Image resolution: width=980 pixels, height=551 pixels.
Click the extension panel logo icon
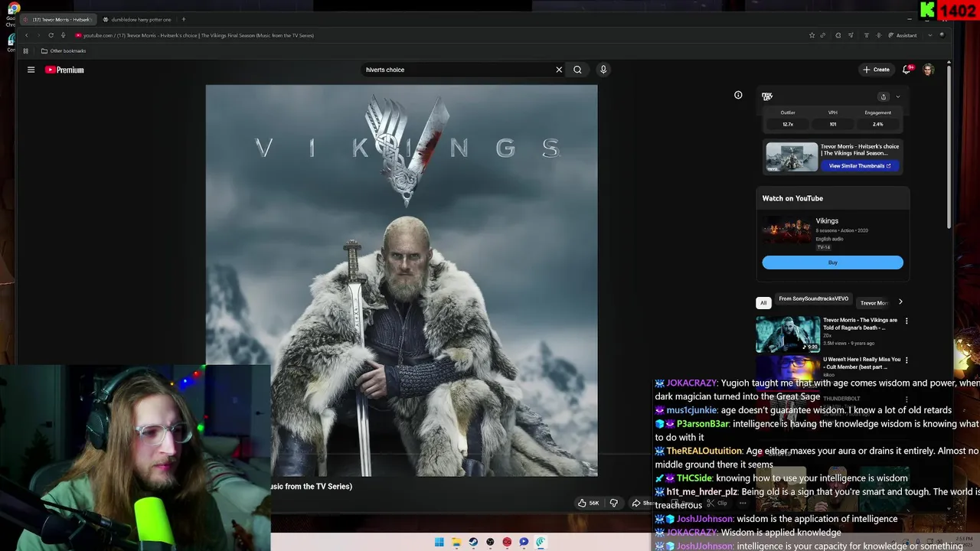(767, 96)
